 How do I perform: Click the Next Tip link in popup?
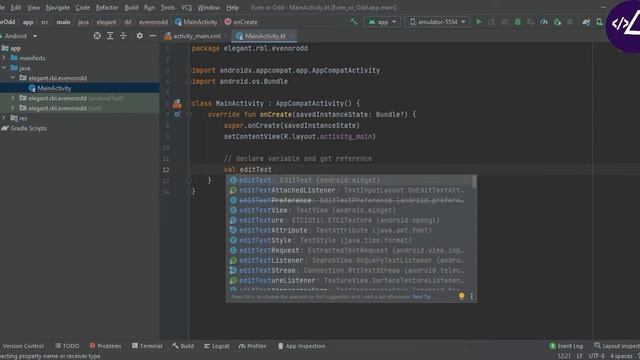tap(421, 297)
